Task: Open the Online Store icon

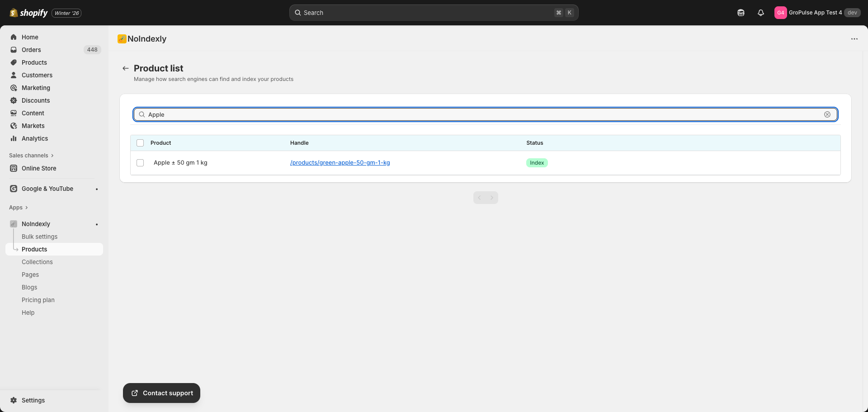Action: (14, 168)
